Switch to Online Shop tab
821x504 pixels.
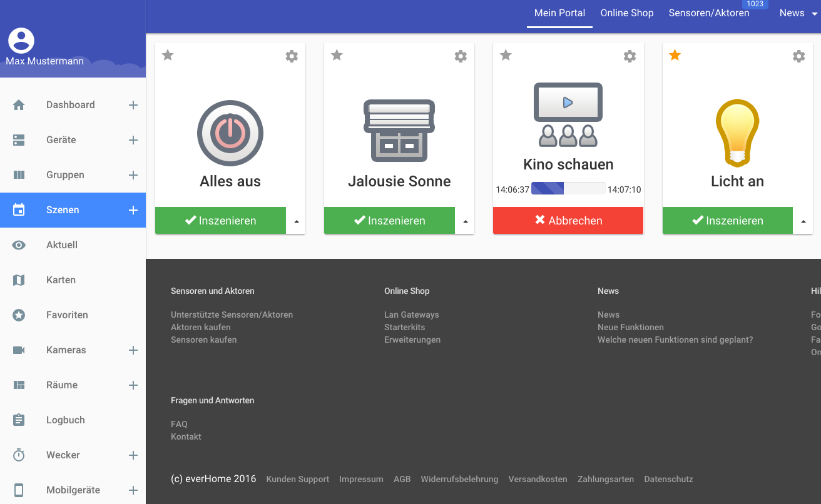(x=626, y=13)
